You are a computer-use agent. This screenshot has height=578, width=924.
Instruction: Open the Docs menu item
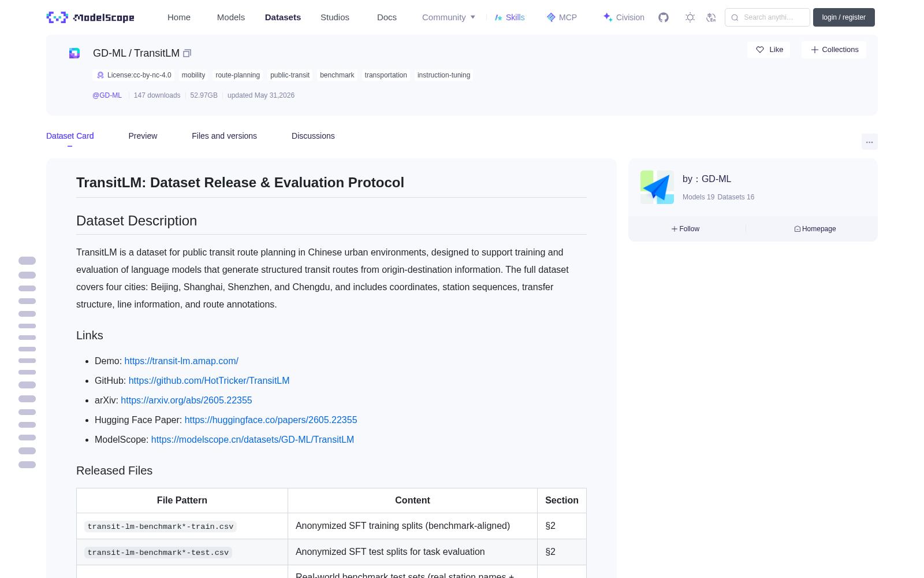coord(387,17)
